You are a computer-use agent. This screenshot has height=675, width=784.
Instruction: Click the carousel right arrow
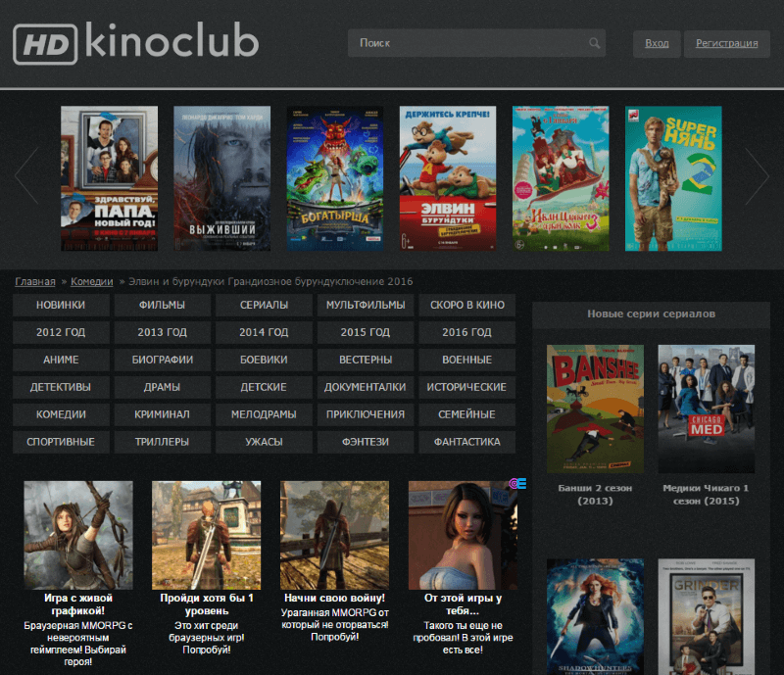pos(758,176)
